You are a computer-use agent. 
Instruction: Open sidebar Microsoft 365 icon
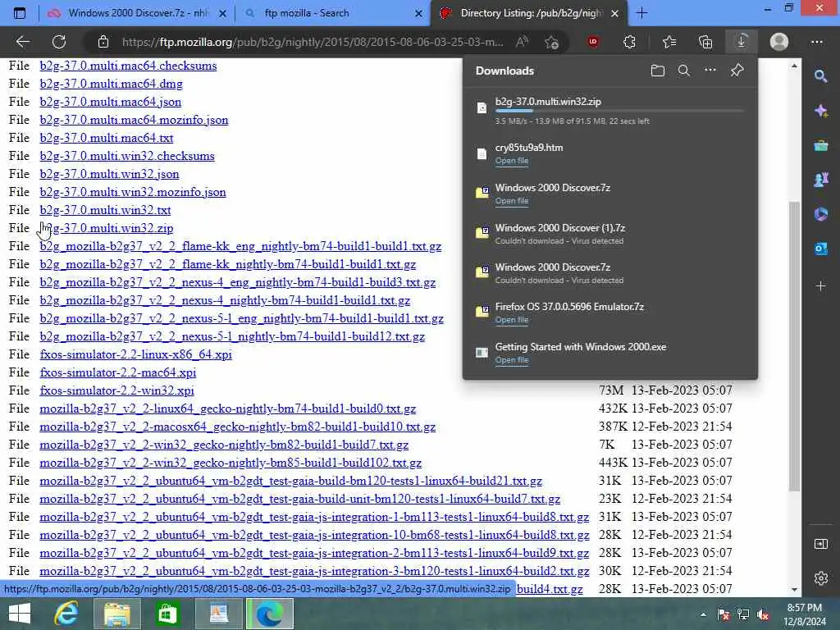820,214
